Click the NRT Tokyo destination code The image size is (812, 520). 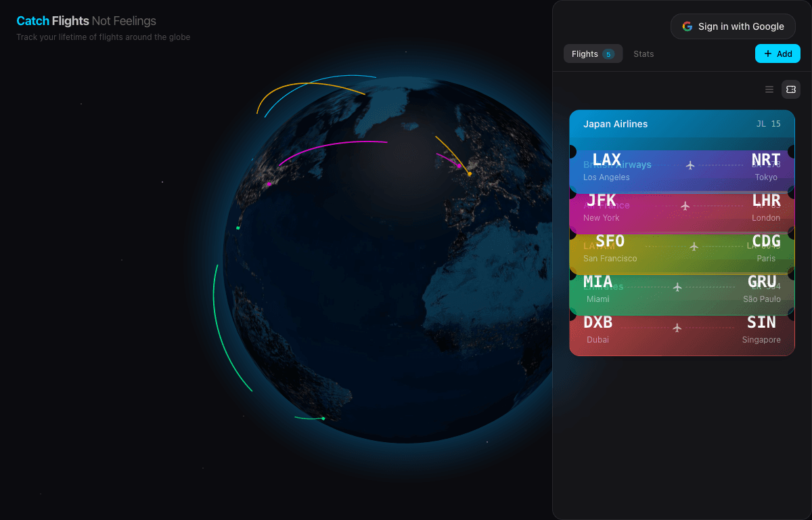[x=765, y=160]
